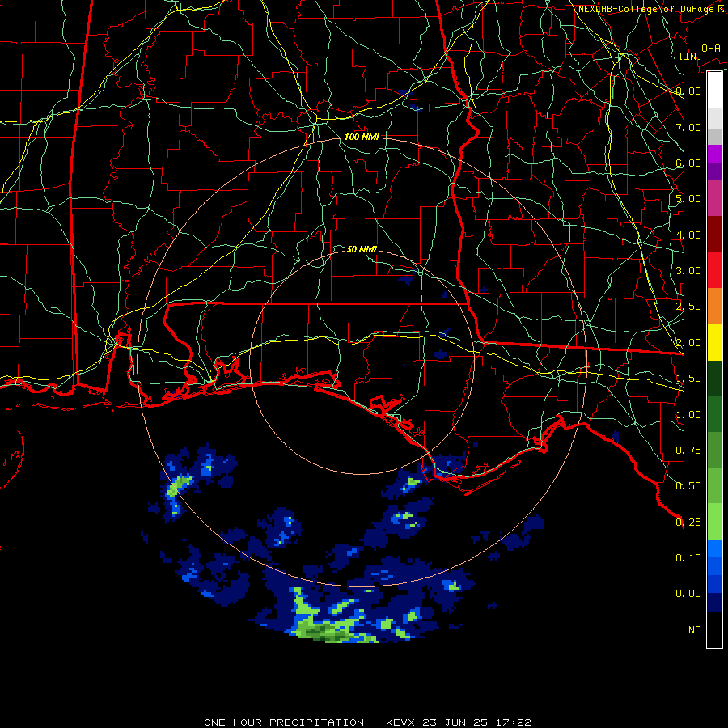Click the 0.00 legend value

688,594
